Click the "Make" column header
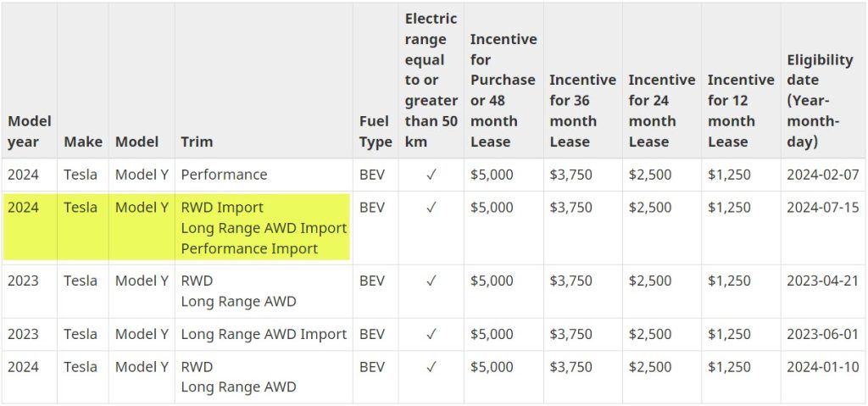 [x=83, y=142]
